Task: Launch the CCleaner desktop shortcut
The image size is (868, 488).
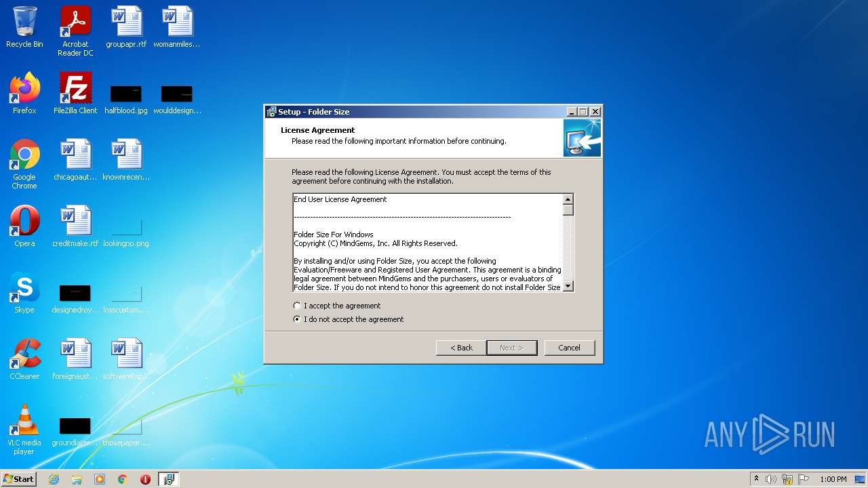Action: tap(24, 359)
